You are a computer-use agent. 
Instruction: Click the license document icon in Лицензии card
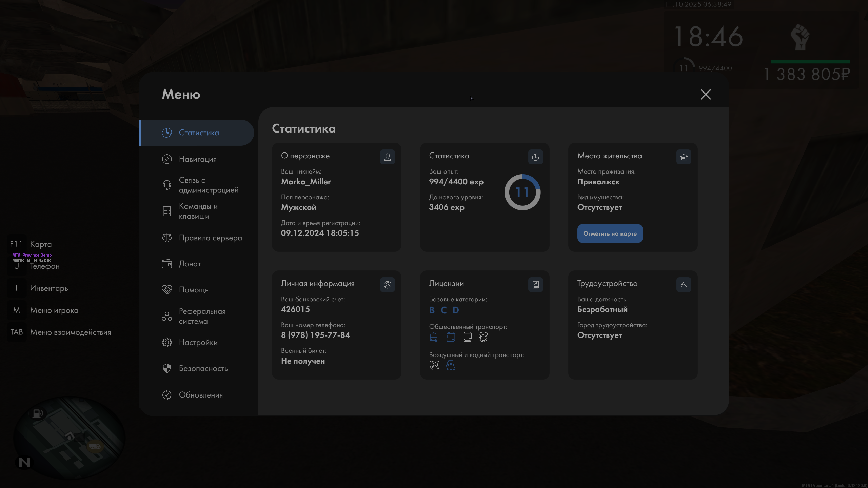535,285
